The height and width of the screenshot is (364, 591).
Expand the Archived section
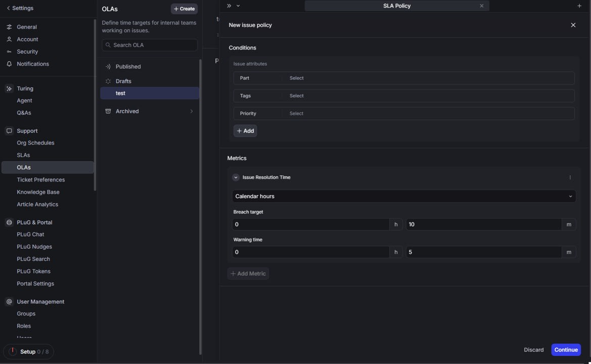click(x=191, y=111)
